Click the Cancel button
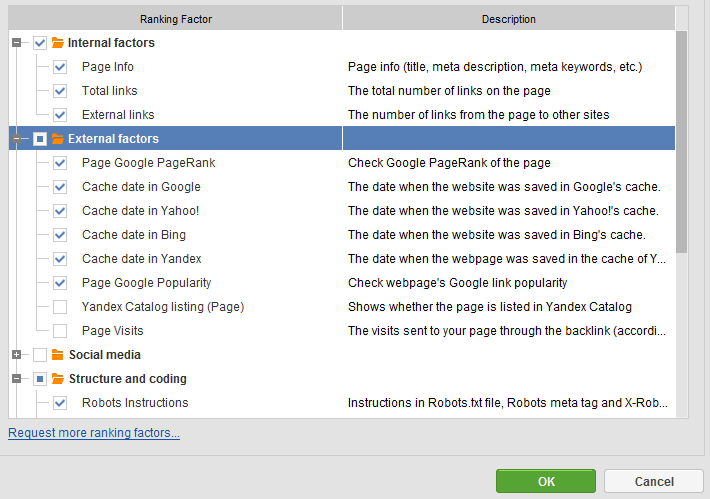This screenshot has height=499, width=710. coord(654,481)
